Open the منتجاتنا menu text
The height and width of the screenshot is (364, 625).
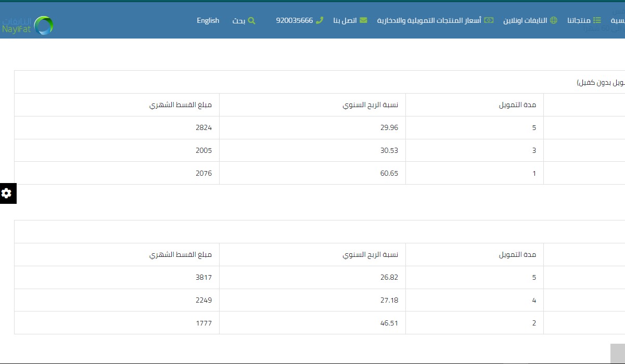pyautogui.click(x=579, y=21)
